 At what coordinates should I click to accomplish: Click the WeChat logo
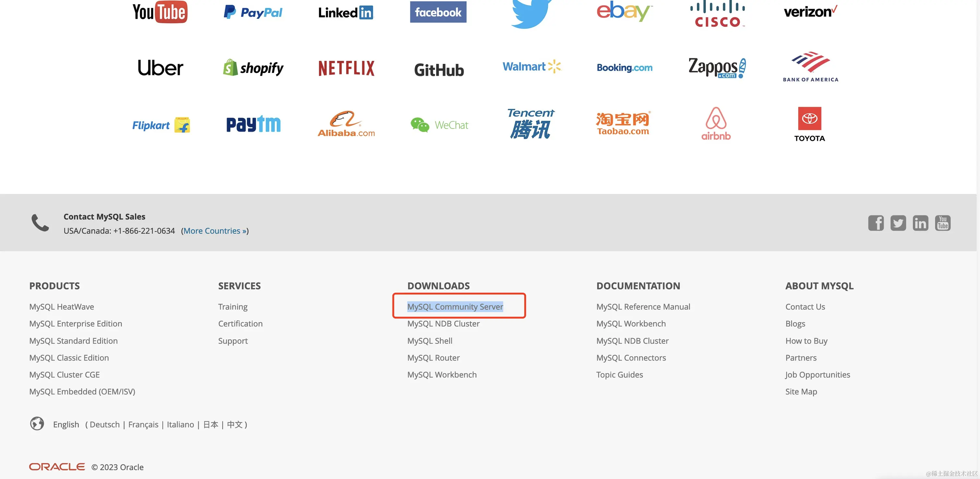coord(439,125)
